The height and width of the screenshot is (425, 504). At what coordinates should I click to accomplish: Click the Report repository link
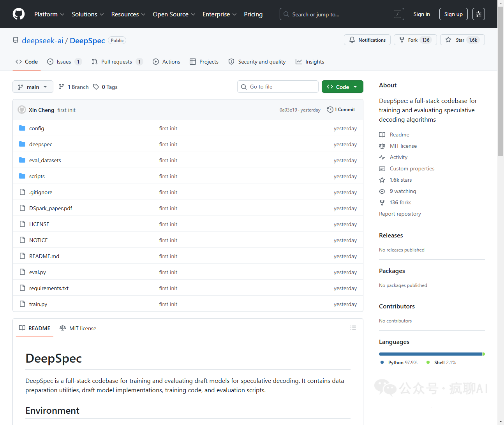(400, 214)
